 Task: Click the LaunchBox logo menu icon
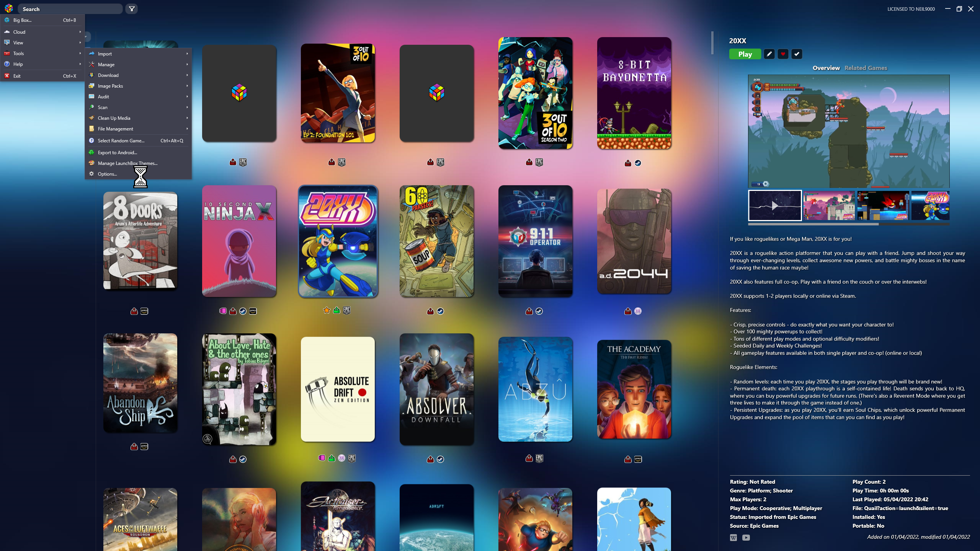(9, 8)
